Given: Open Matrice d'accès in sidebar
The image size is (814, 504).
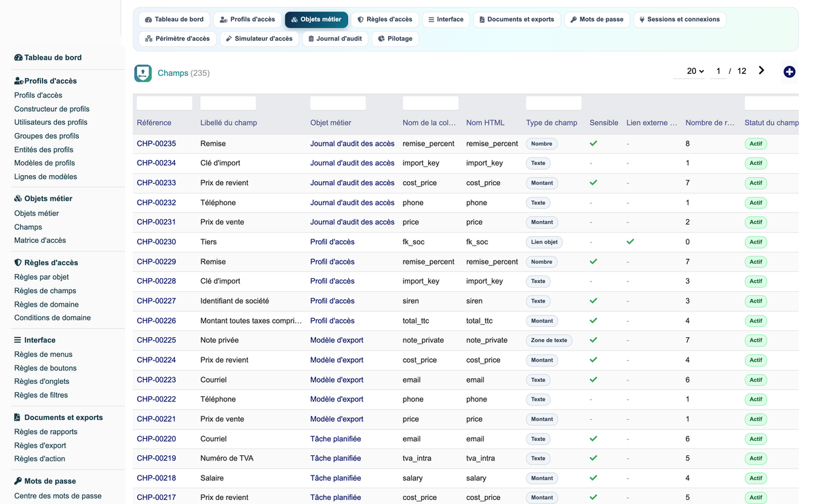Looking at the screenshot, I should (40, 240).
